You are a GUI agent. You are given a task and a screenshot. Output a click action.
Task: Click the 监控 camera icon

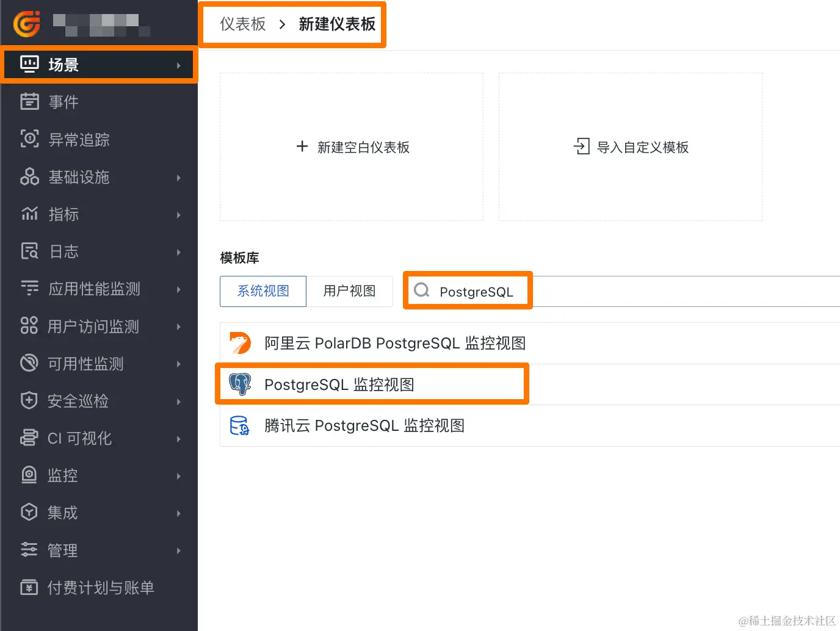[x=29, y=475]
